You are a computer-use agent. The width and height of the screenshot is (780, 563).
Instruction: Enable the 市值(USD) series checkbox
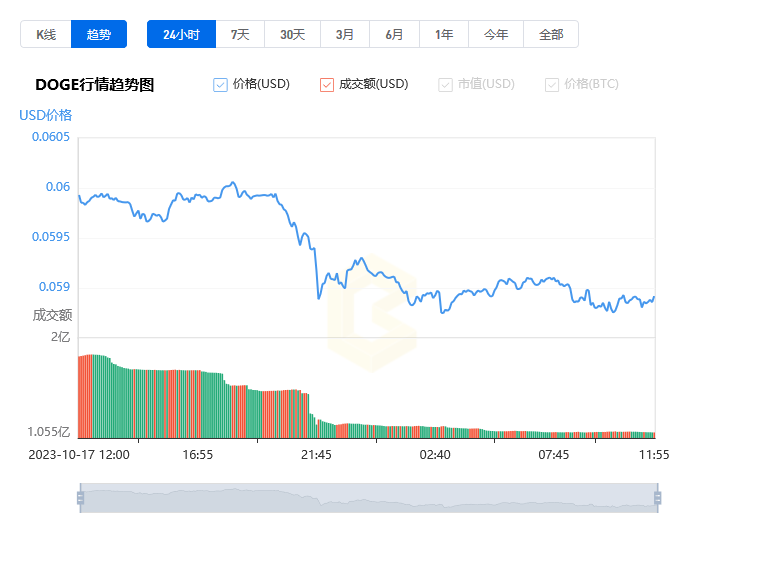pyautogui.click(x=446, y=85)
